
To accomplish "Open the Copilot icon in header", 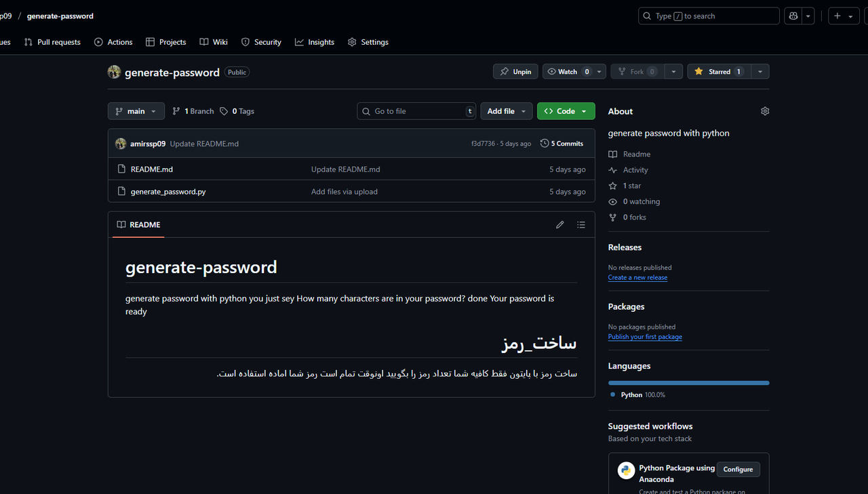I will [x=793, y=16].
